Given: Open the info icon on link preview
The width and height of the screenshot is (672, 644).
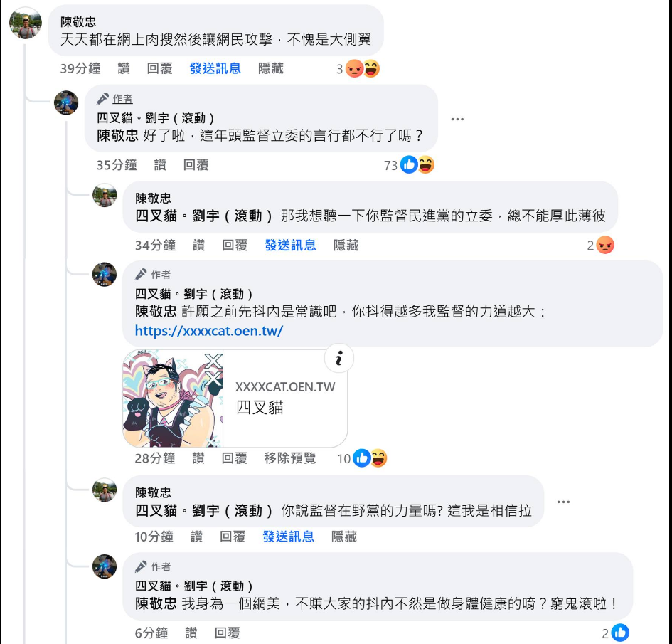Looking at the screenshot, I should (339, 358).
